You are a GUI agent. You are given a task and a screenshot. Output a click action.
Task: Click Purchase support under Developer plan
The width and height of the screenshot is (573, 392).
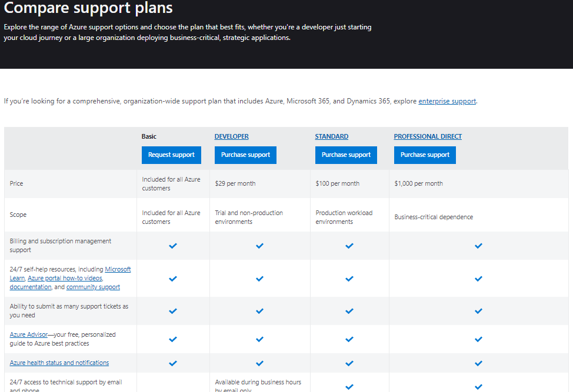pyautogui.click(x=245, y=155)
